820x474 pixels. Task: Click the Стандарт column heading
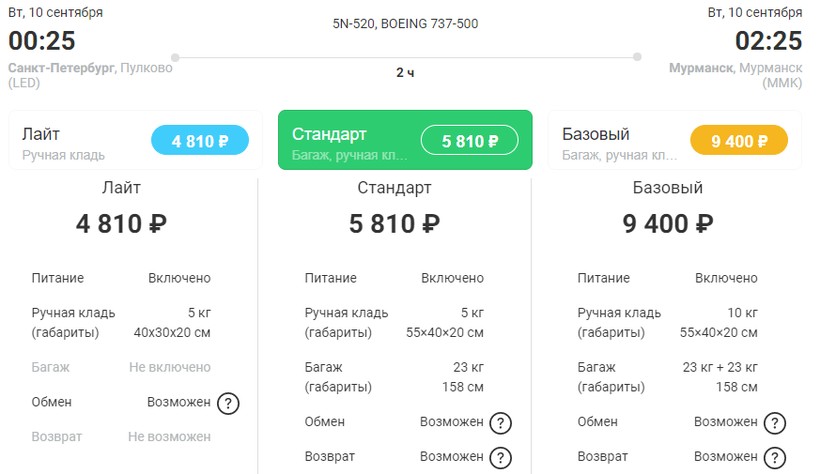[x=394, y=187]
